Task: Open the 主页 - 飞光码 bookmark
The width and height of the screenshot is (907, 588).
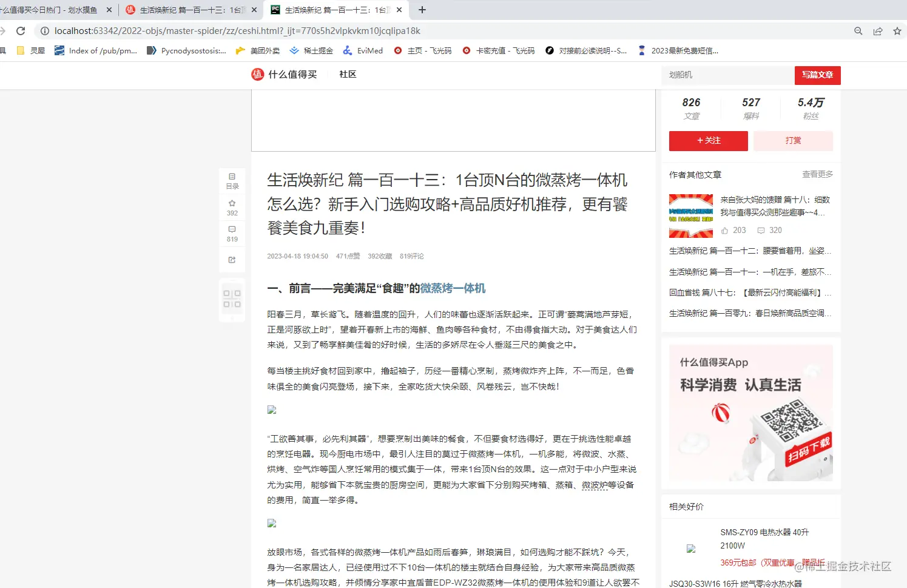Action: (x=423, y=51)
